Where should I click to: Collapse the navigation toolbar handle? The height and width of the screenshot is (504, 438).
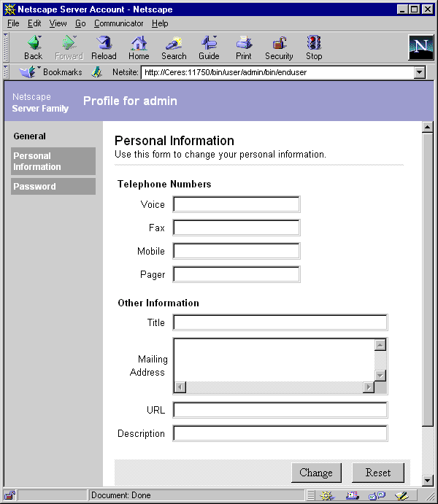pyautogui.click(x=5, y=47)
